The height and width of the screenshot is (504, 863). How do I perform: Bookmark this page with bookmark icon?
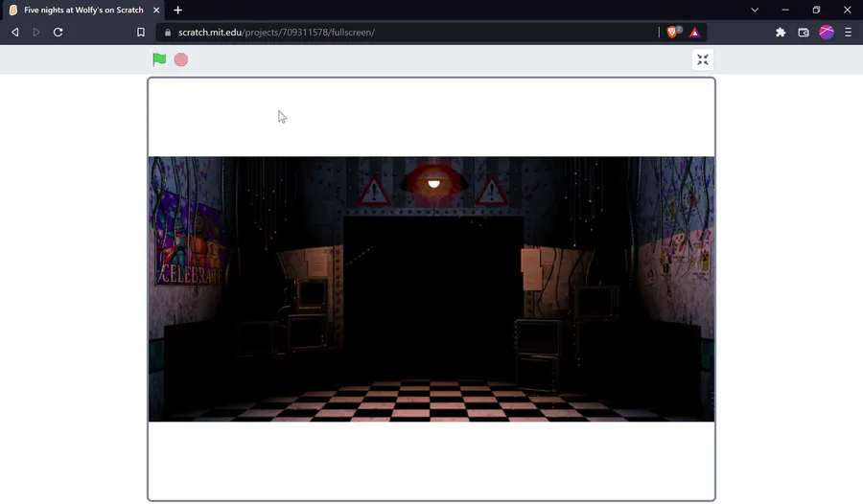pyautogui.click(x=141, y=33)
